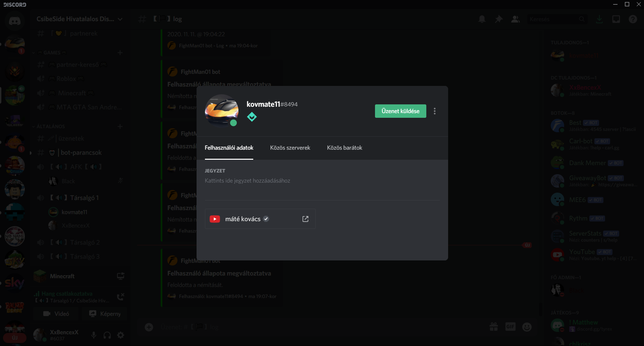Switch to Közös szerverek tab
644x346 pixels.
(290, 148)
